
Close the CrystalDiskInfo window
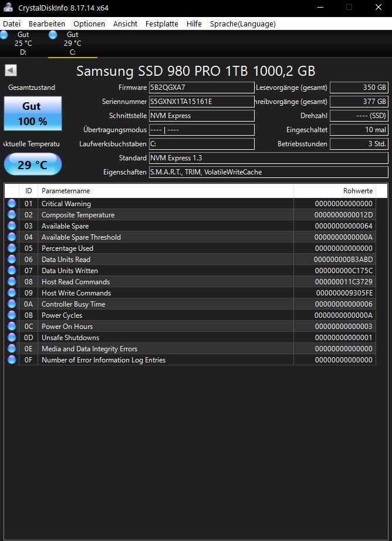pos(378,7)
